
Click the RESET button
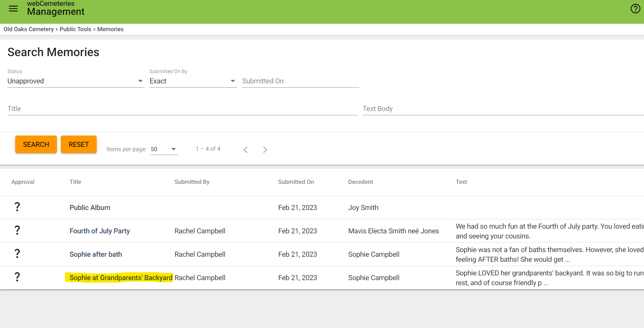(79, 145)
